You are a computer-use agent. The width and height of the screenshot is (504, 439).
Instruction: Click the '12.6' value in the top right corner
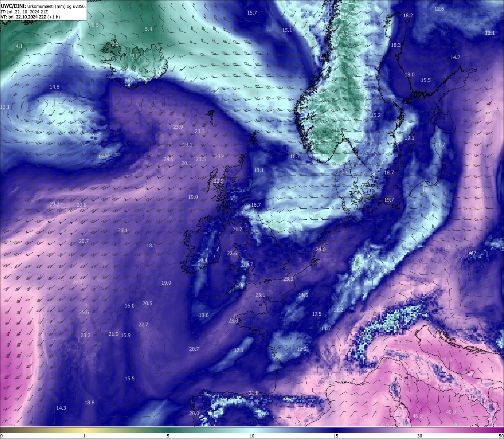[x=439, y=9]
